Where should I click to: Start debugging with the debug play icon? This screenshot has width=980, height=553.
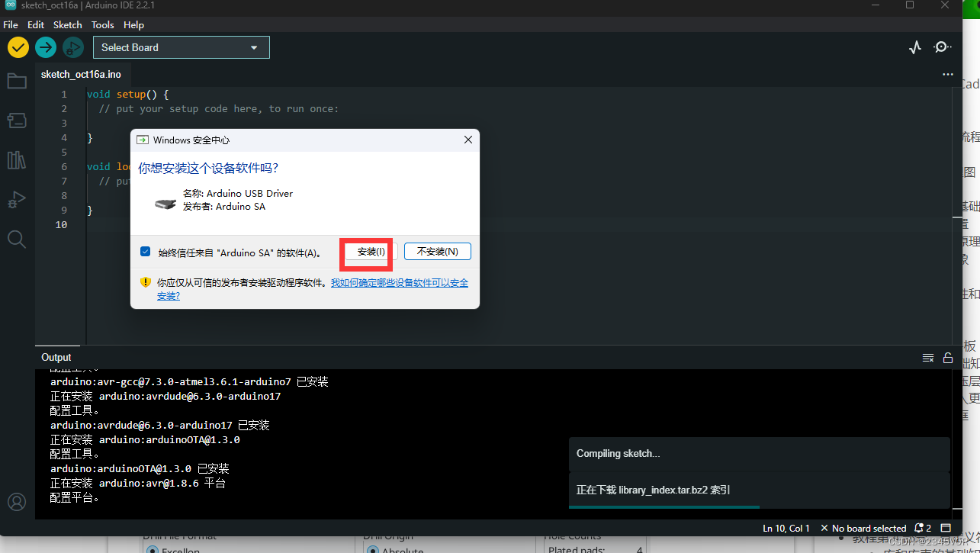[x=73, y=47]
